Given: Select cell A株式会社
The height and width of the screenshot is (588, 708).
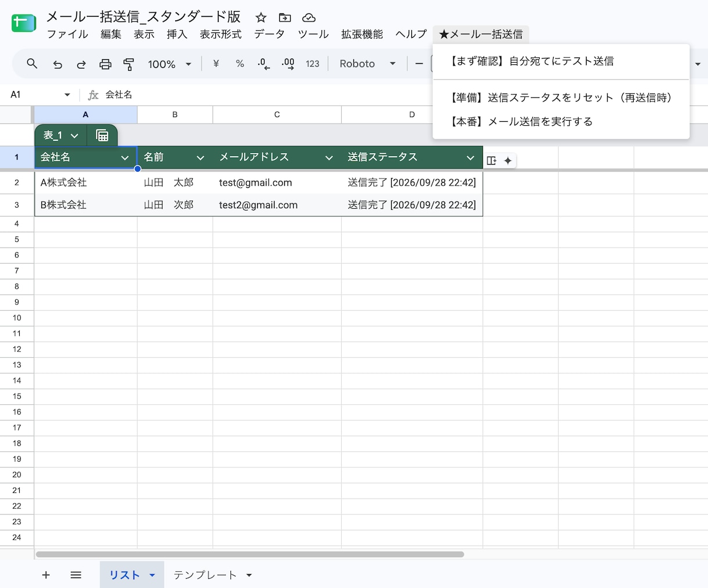Looking at the screenshot, I should click(x=86, y=183).
